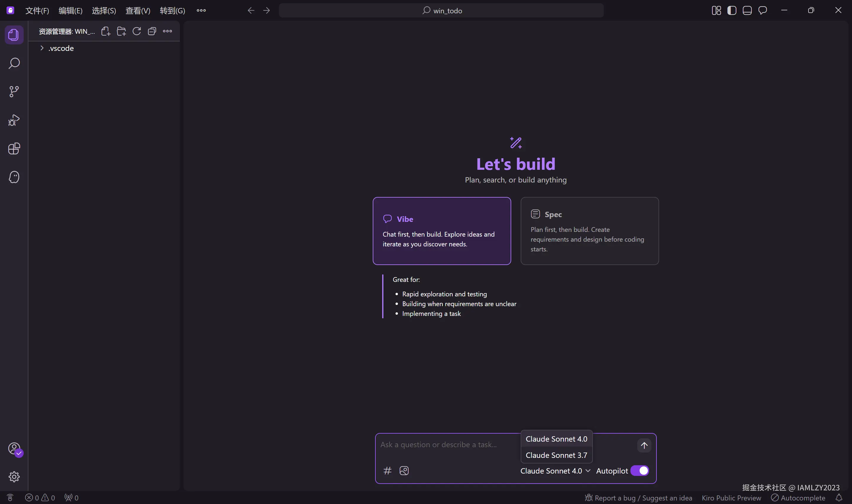Open the Search view
852x504 pixels.
click(x=14, y=63)
